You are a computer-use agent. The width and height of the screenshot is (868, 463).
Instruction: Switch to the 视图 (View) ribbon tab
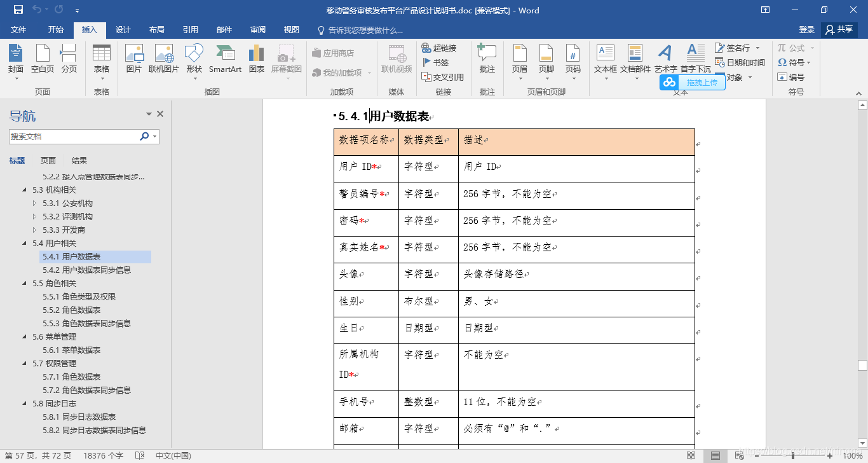click(291, 30)
